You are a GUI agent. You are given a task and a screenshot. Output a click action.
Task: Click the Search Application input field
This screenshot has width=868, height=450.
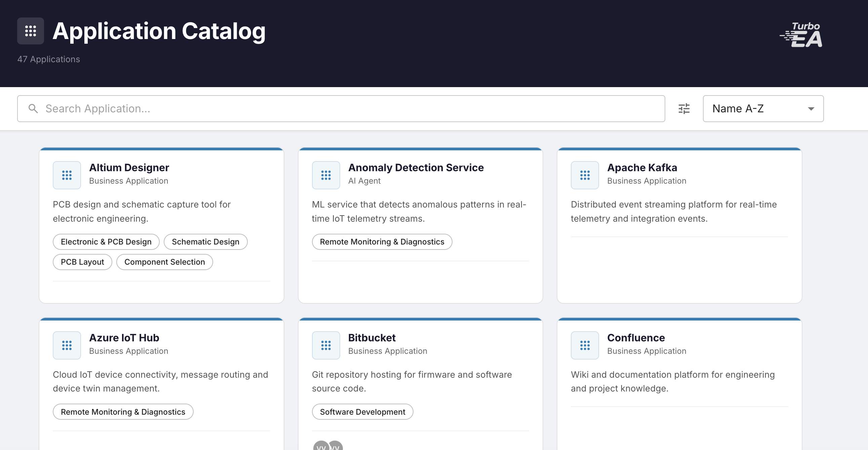[x=236, y=108]
